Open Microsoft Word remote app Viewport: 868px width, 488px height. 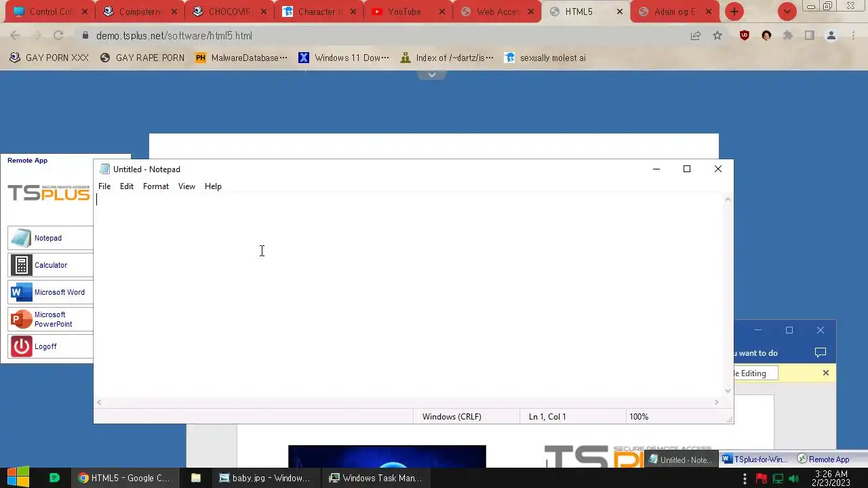tap(50, 292)
